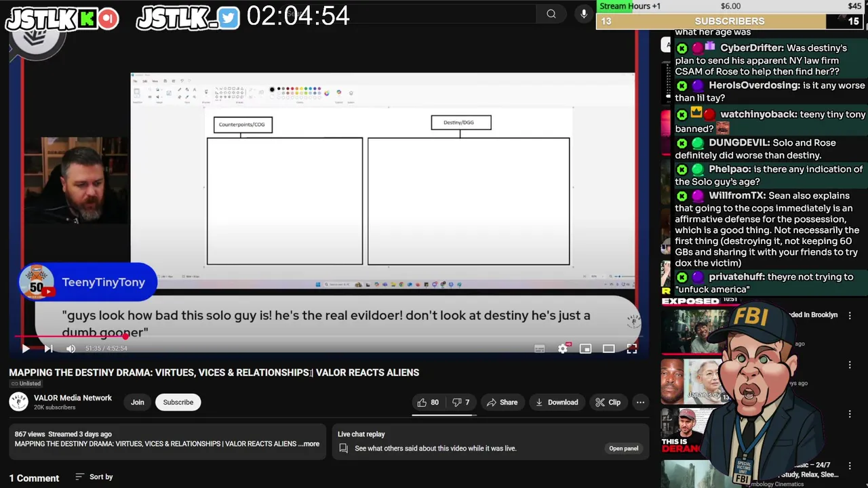Click TeenyTinyTony's avatar badge

pyautogui.click(x=37, y=282)
